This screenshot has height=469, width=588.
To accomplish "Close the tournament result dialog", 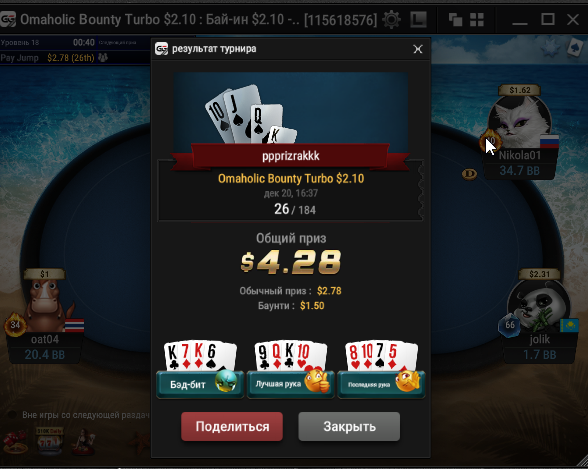I will pyautogui.click(x=418, y=49).
